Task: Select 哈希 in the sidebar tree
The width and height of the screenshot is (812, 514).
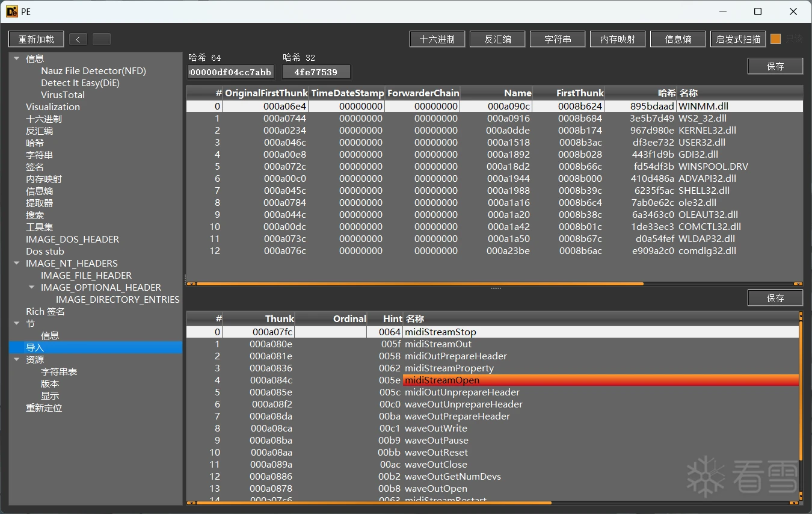Action: click(35, 143)
